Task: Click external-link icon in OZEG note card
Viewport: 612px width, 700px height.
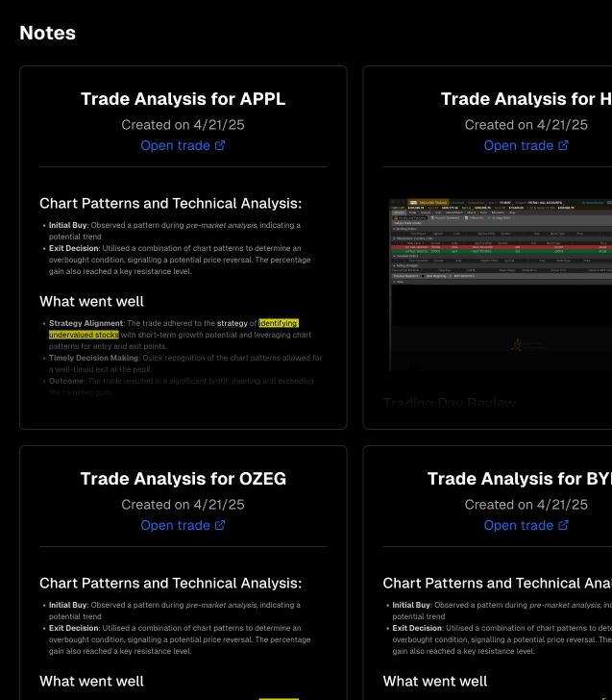Action: click(x=220, y=525)
